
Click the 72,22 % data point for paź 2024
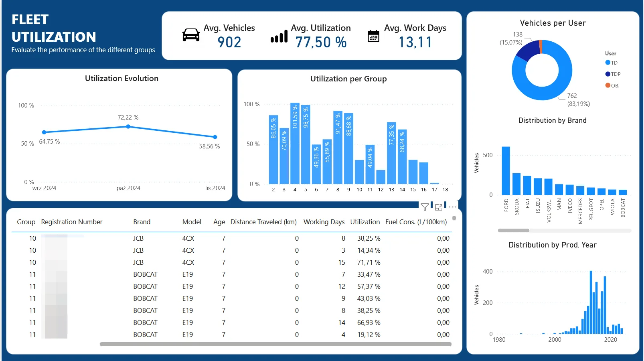click(x=128, y=126)
